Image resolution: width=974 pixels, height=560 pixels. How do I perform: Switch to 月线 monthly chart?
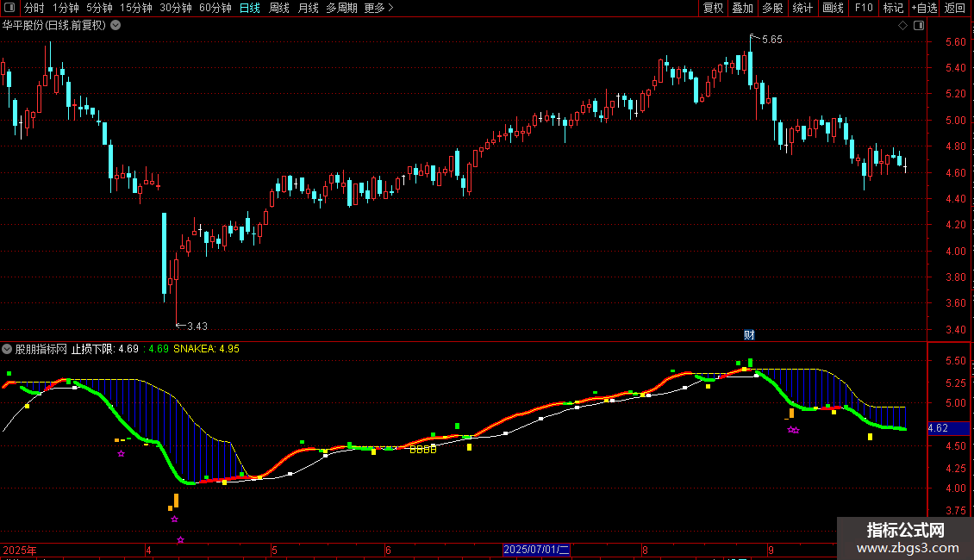click(x=308, y=8)
